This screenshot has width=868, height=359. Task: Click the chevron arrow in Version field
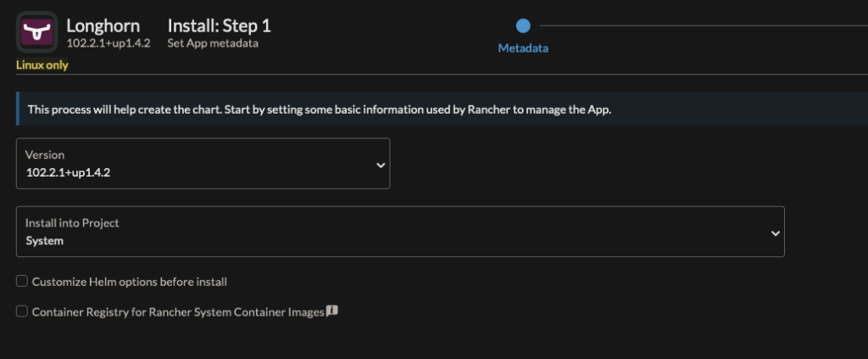[381, 164]
